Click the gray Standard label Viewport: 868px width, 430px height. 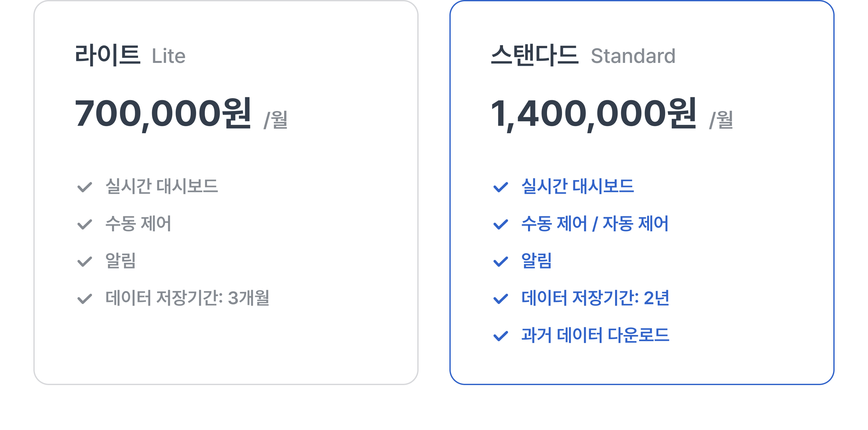click(x=633, y=56)
